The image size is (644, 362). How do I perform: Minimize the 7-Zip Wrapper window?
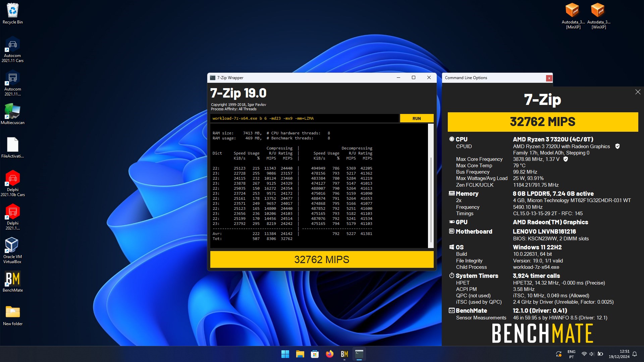tap(398, 78)
